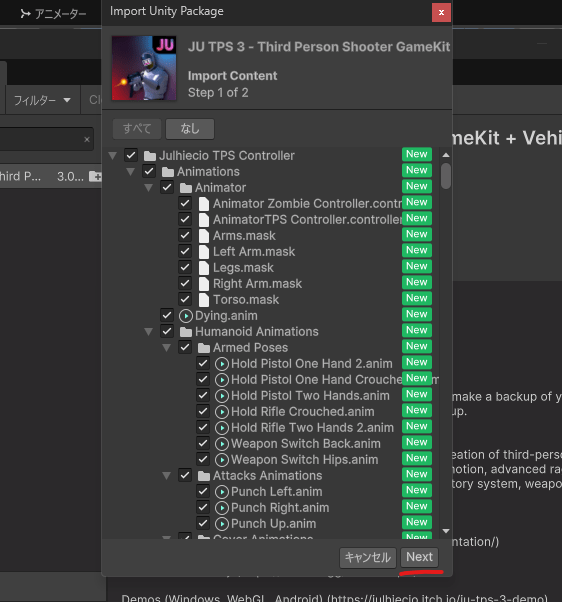Click the Legs.mask file icon

pos(204,268)
